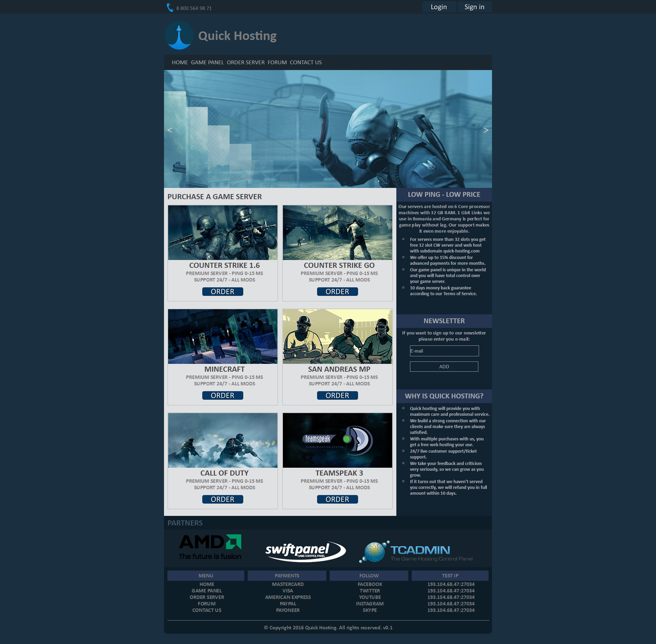
Task: Click AMERICAN EXPRESS in footer payments
Action: coord(288,598)
